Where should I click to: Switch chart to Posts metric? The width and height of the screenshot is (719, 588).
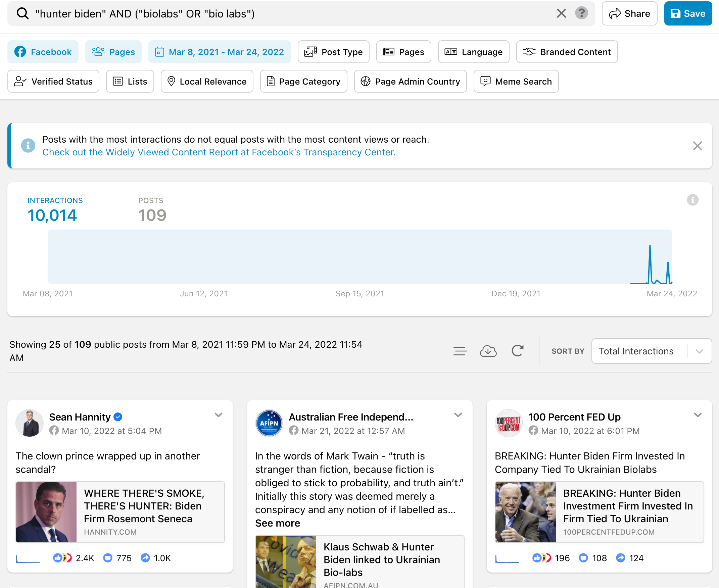coord(152,210)
